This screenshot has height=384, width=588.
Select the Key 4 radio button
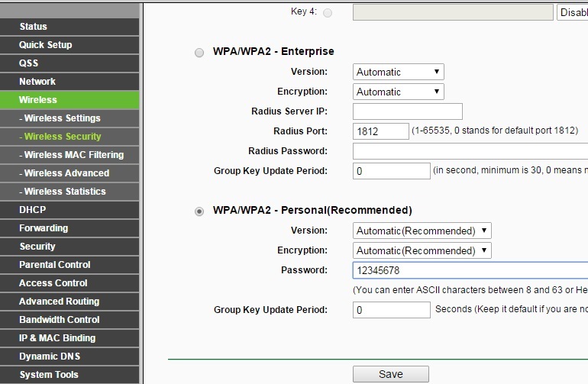[x=328, y=13]
